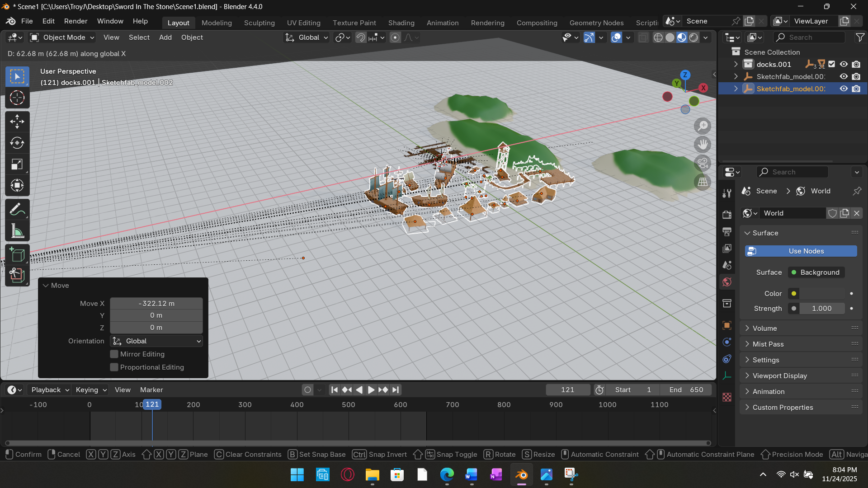This screenshot has height=488, width=868.
Task: Activate the Transform tool
Action: click(17, 185)
